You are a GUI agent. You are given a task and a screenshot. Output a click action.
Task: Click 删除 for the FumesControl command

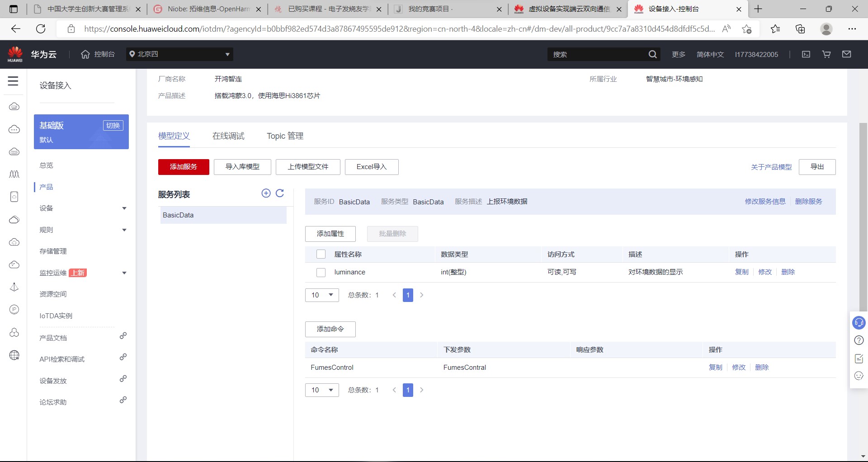pyautogui.click(x=762, y=368)
